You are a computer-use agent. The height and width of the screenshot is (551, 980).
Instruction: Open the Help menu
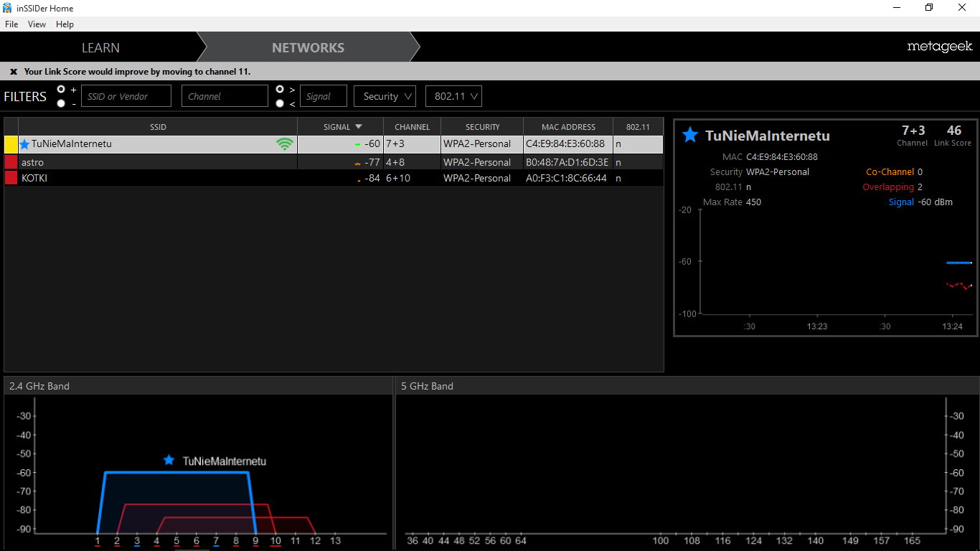65,24
